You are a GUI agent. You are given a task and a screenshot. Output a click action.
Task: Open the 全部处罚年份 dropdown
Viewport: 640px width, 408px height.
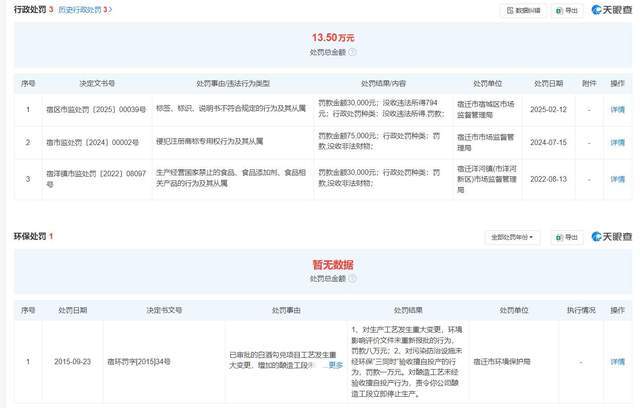click(x=512, y=237)
